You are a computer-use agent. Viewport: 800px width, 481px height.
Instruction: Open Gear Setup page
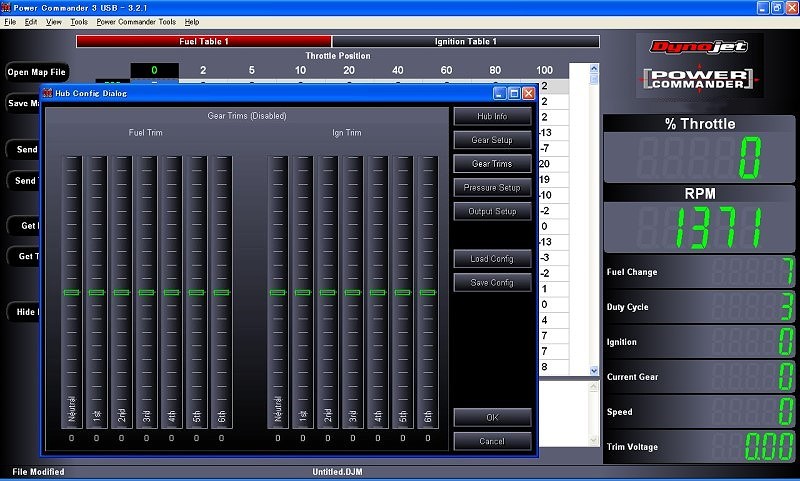coord(492,140)
